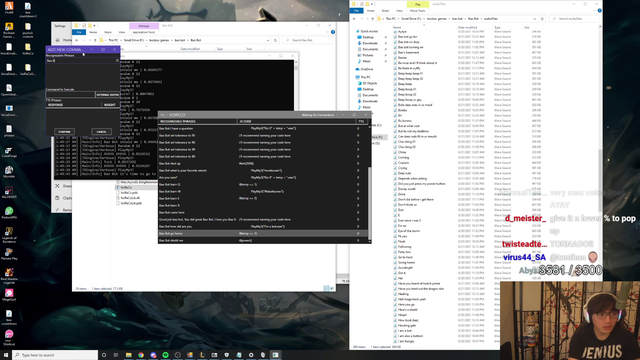Click 'bao bot' breadcrumb in Bao Bot window
This screenshot has width=640, height=360.
pyautogui.click(x=180, y=40)
